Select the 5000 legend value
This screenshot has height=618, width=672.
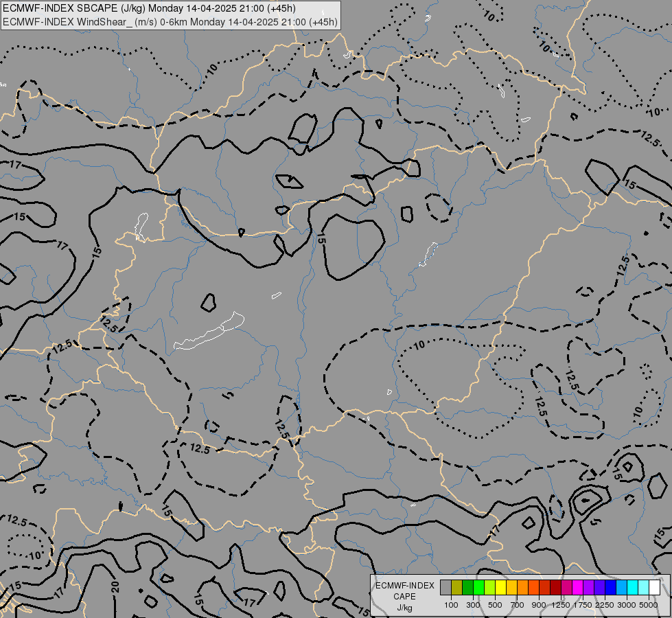pyautogui.click(x=649, y=605)
